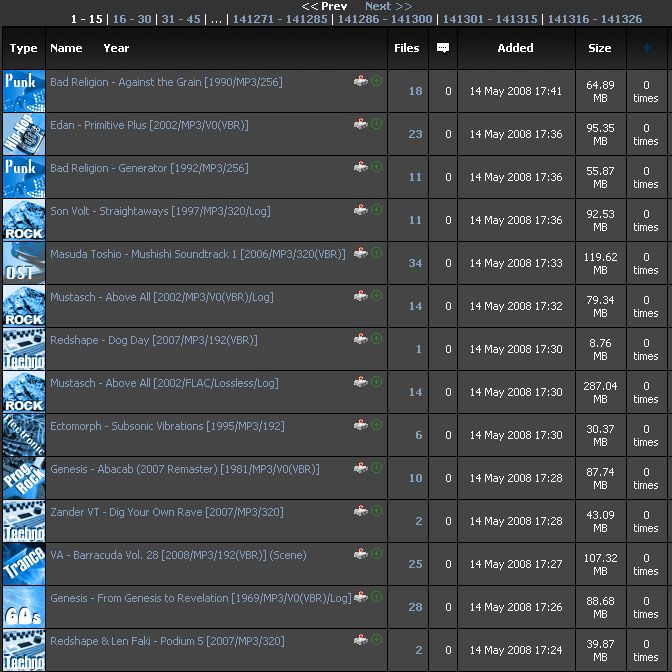Open Genesis - Abacab (2007 Remaster) torrent
The height and width of the screenshot is (672, 672).
click(184, 469)
